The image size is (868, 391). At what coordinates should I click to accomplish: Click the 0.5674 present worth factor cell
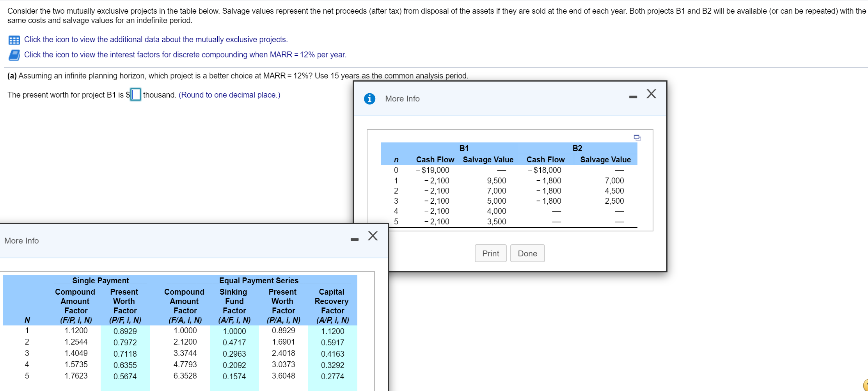(x=125, y=377)
